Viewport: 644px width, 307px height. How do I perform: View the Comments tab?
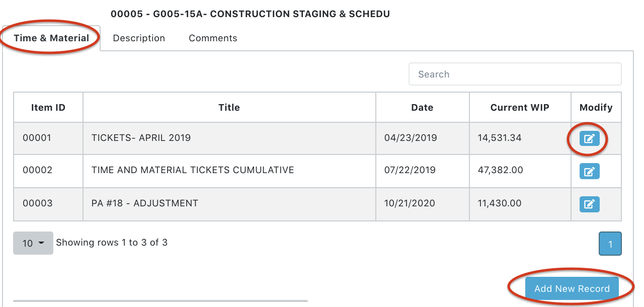(213, 38)
